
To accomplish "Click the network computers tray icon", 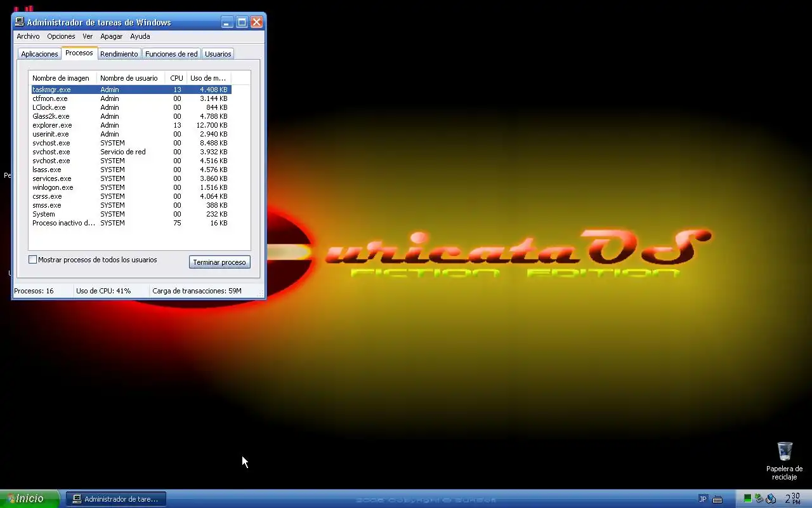I will coord(771,498).
